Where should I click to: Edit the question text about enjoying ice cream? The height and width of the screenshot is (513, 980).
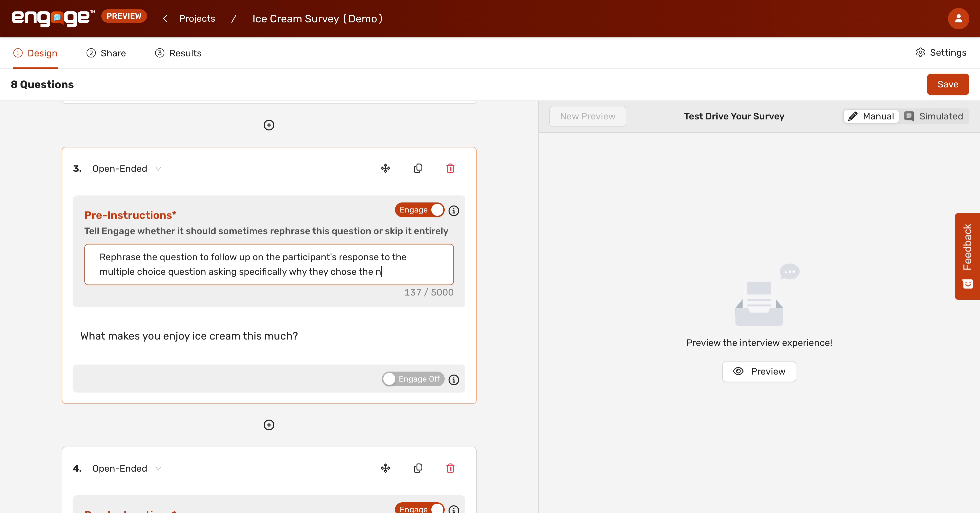(x=189, y=336)
